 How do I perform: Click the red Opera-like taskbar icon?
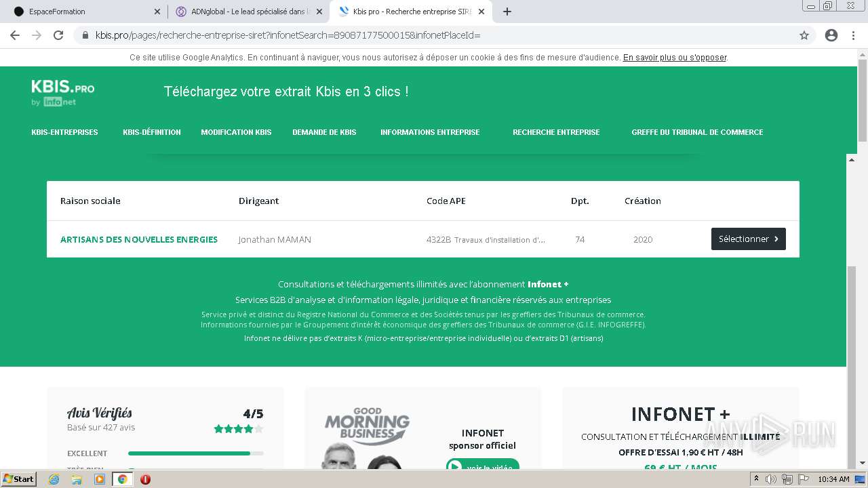click(145, 479)
